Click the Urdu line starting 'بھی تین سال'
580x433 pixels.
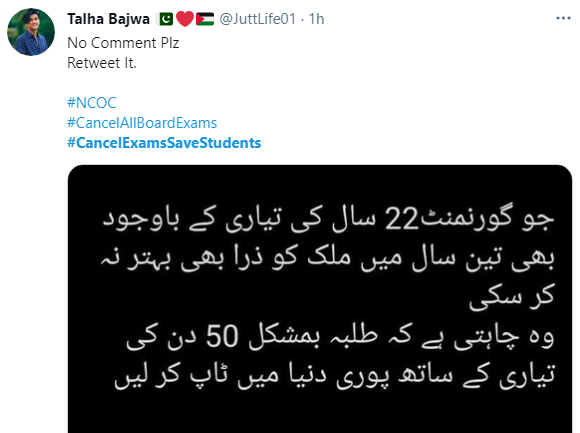tap(328, 258)
